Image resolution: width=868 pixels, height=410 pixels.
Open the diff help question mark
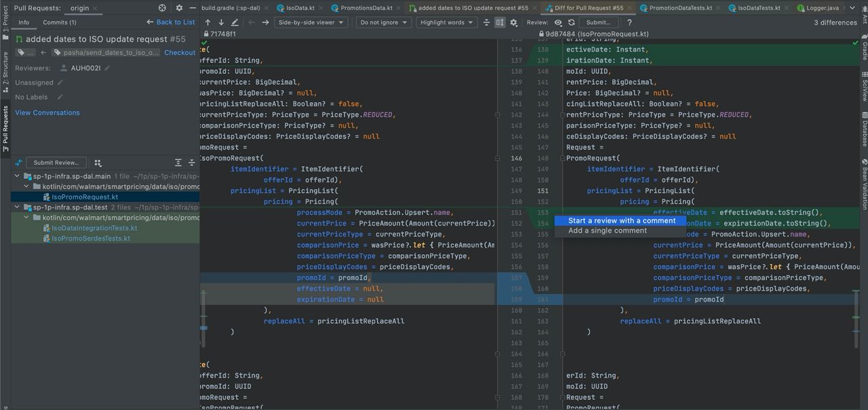629,22
